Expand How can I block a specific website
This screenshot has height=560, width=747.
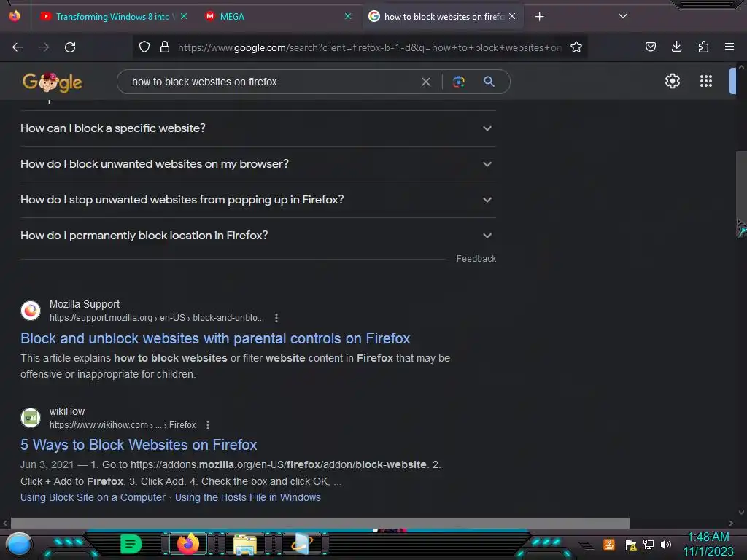[258, 128]
